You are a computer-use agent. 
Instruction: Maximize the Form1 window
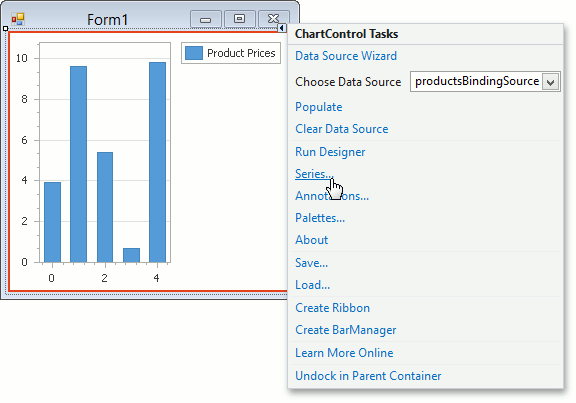tap(240, 19)
